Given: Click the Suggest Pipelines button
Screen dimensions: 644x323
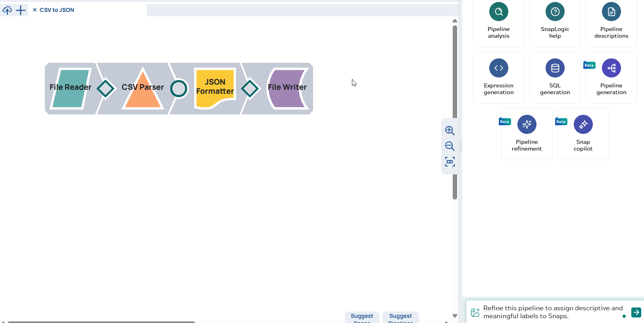Looking at the screenshot, I should pyautogui.click(x=400, y=317).
